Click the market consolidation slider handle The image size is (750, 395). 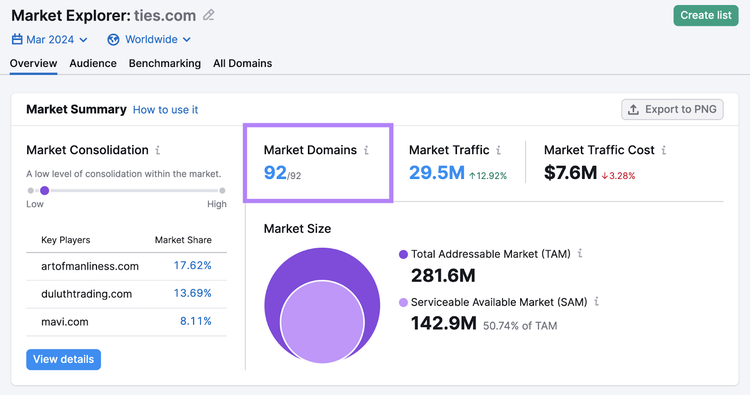point(44,190)
